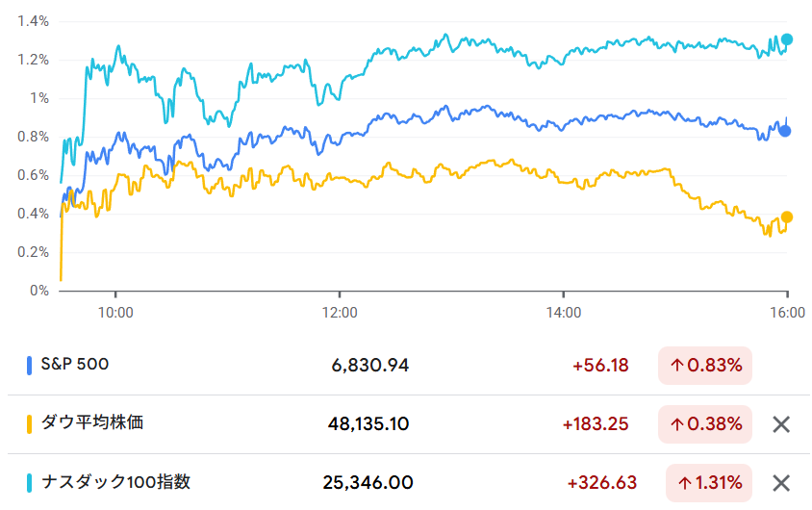Click the S&P 500 blue color marker
Screen dimensions: 812x510
point(30,366)
